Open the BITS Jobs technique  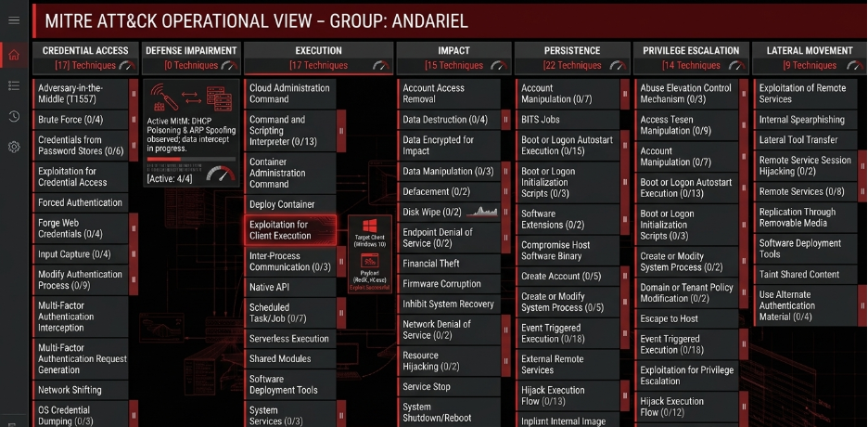tap(568, 120)
